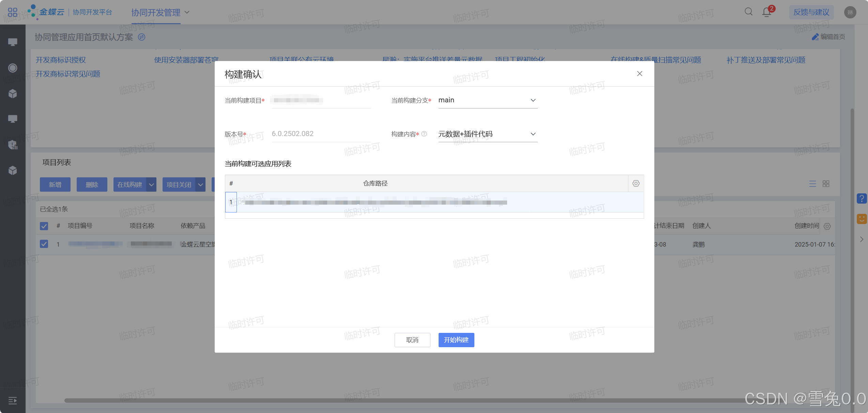This screenshot has height=413, width=868.
Task: Open the user avatar menu
Action: click(850, 12)
